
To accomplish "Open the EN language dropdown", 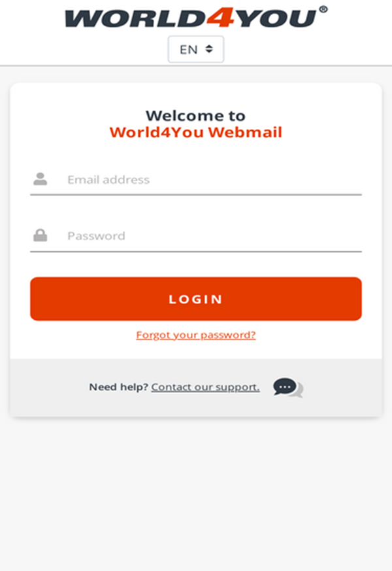I will (195, 49).
